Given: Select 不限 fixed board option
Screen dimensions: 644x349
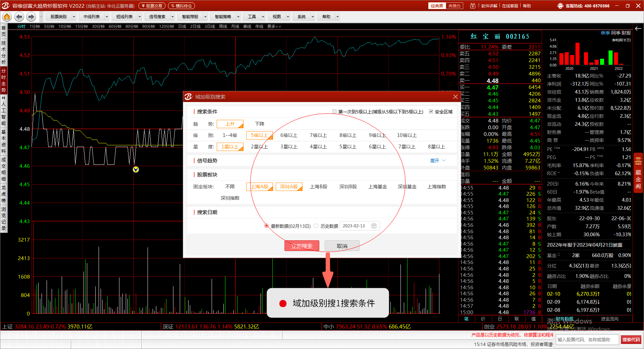Looking at the screenshot, I should click(x=230, y=187).
